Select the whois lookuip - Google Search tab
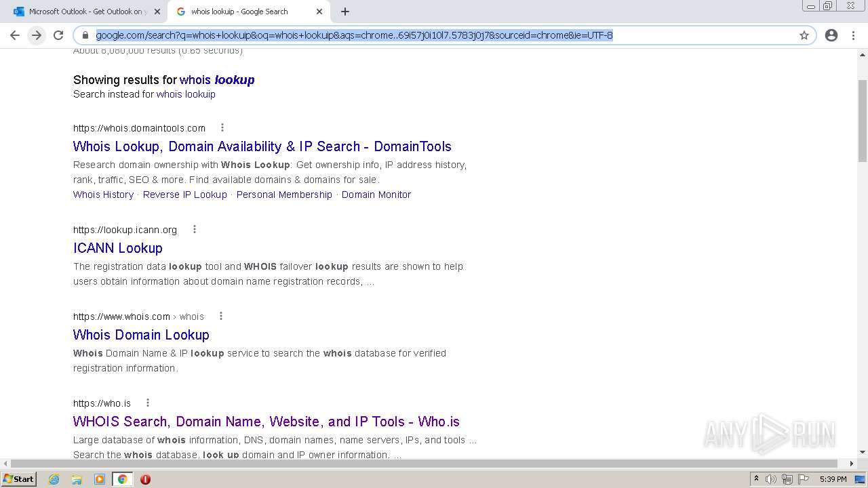 click(249, 12)
